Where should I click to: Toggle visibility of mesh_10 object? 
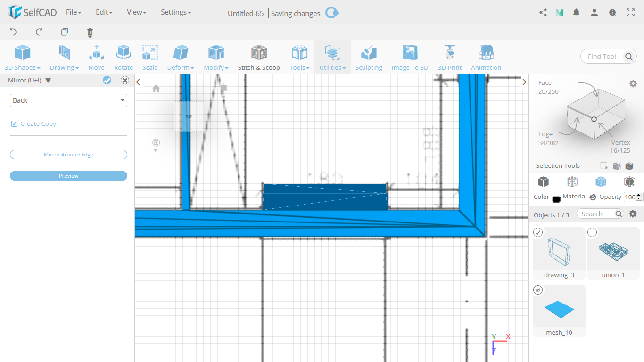click(538, 290)
